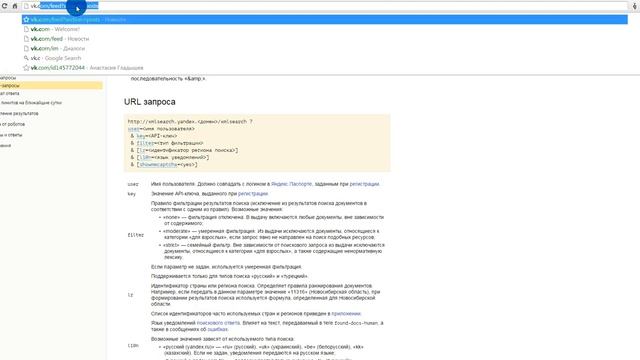Choose the vk.com/id145772044 suggestion

coord(324,68)
